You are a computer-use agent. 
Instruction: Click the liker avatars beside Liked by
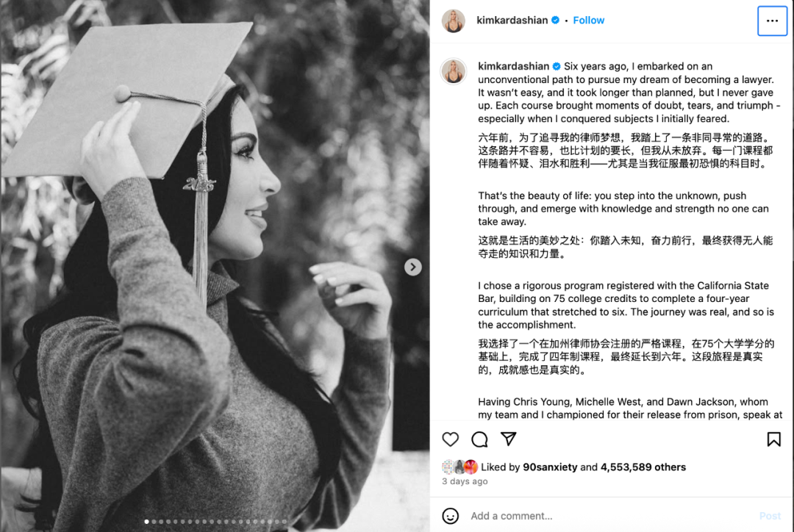[459, 467]
